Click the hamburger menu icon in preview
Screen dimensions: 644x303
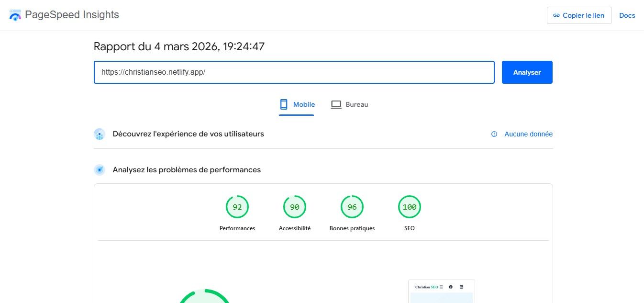441,287
